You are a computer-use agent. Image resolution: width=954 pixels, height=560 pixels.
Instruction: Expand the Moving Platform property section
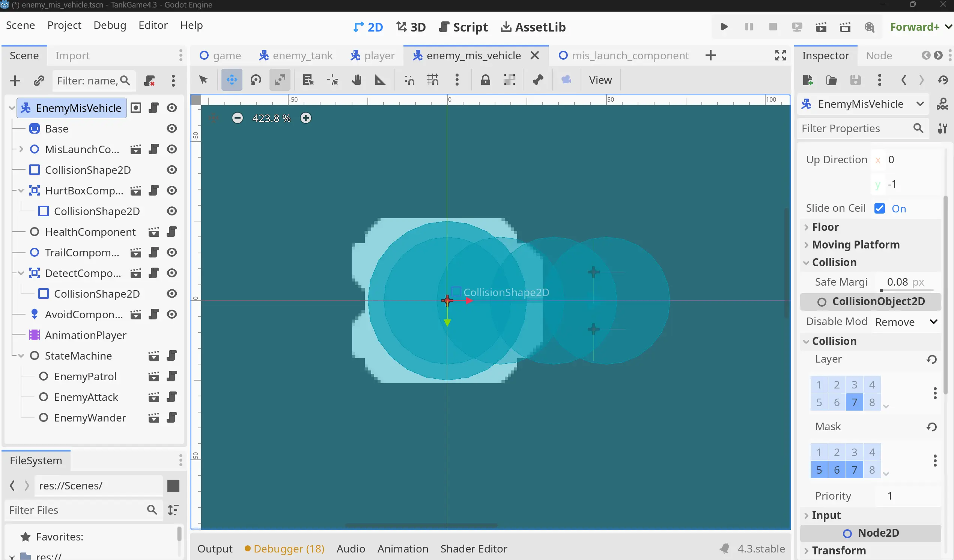pyautogui.click(x=870, y=245)
